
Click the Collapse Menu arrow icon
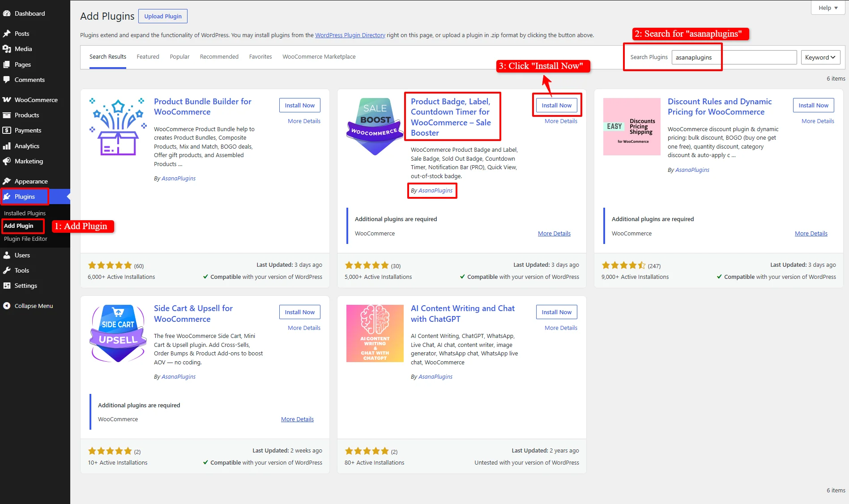7,306
